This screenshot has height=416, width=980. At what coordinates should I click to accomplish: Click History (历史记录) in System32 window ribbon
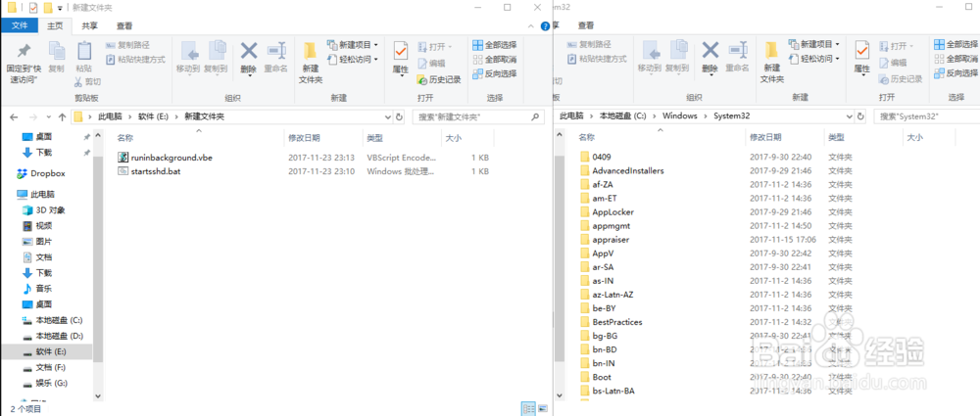[x=901, y=79]
